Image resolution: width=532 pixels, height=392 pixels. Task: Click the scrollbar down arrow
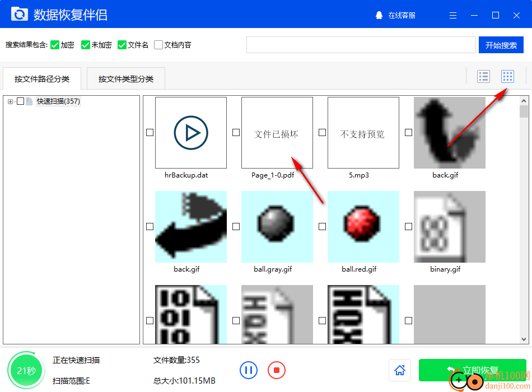[524, 339]
